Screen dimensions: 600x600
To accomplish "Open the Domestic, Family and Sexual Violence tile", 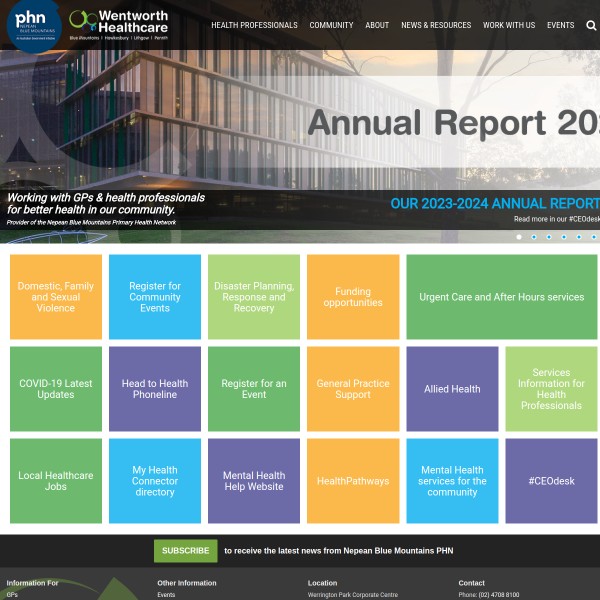I will click(56, 297).
